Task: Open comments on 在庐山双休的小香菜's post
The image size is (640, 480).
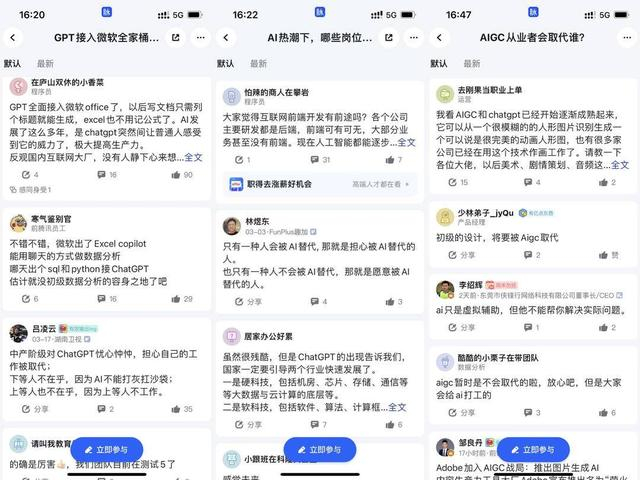Action: point(107,175)
